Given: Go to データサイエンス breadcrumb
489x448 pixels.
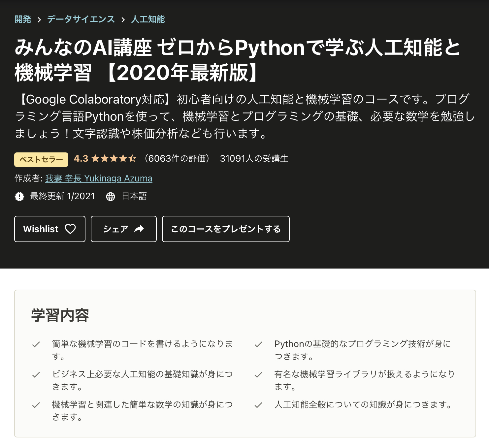Looking at the screenshot, I should 81,19.
